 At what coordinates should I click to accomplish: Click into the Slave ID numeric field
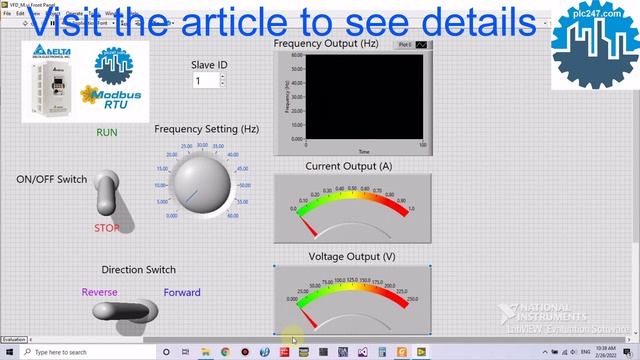point(206,81)
